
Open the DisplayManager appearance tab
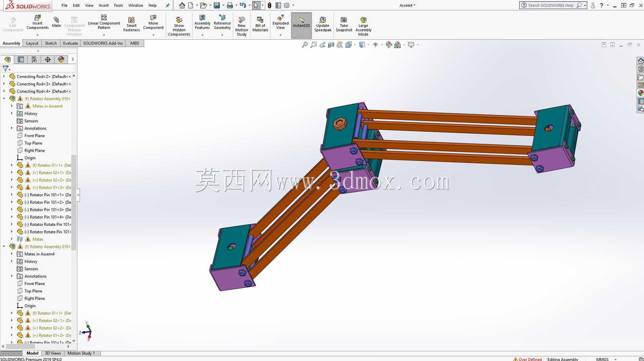pos(61,59)
